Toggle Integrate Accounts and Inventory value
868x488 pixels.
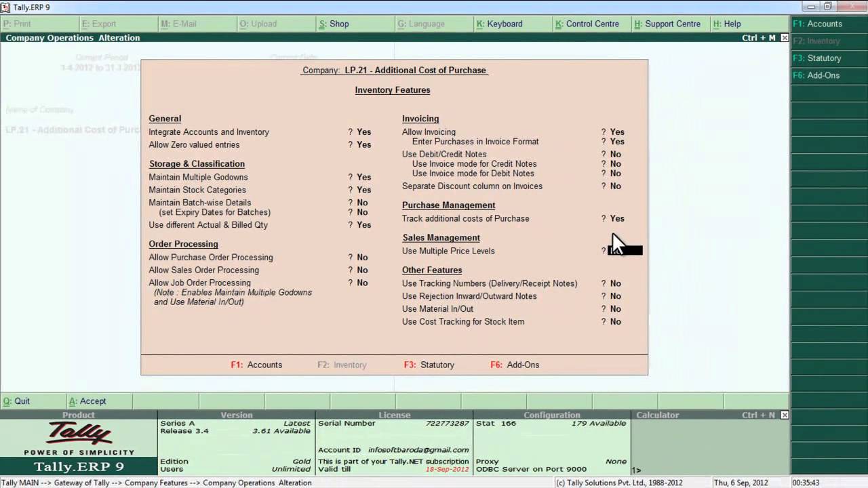[x=364, y=132]
